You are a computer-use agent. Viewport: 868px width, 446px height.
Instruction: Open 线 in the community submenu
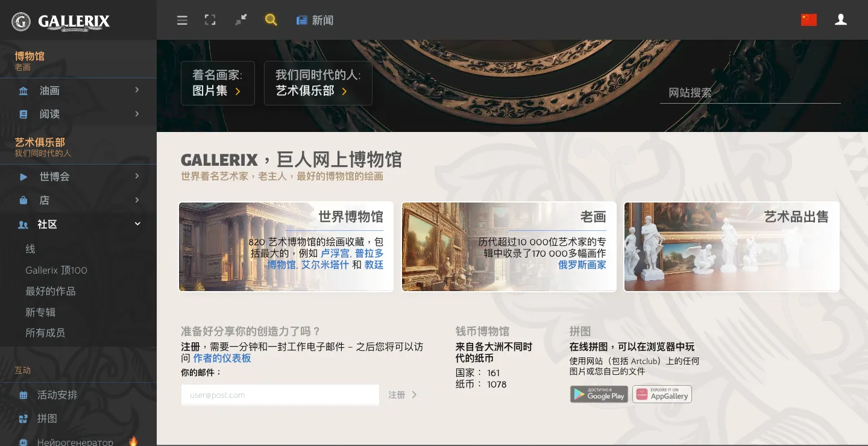click(x=30, y=249)
